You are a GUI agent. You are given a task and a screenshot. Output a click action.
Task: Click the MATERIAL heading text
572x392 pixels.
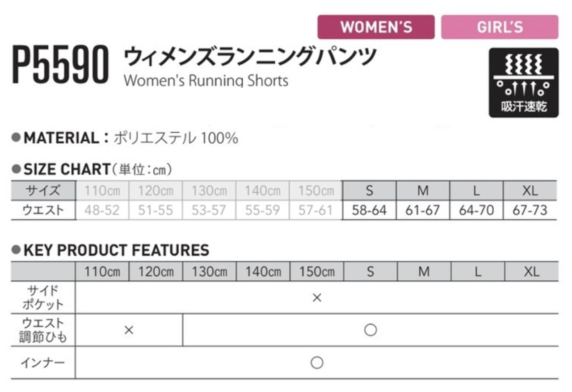[60, 138]
